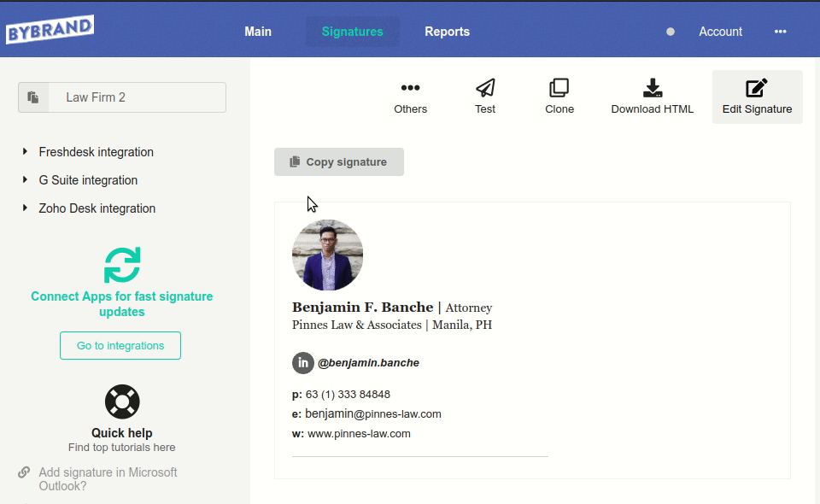Viewport: 820px width, 504px height.
Task: Click the chain icon beside Outlook tutorial
Action: coord(24,472)
